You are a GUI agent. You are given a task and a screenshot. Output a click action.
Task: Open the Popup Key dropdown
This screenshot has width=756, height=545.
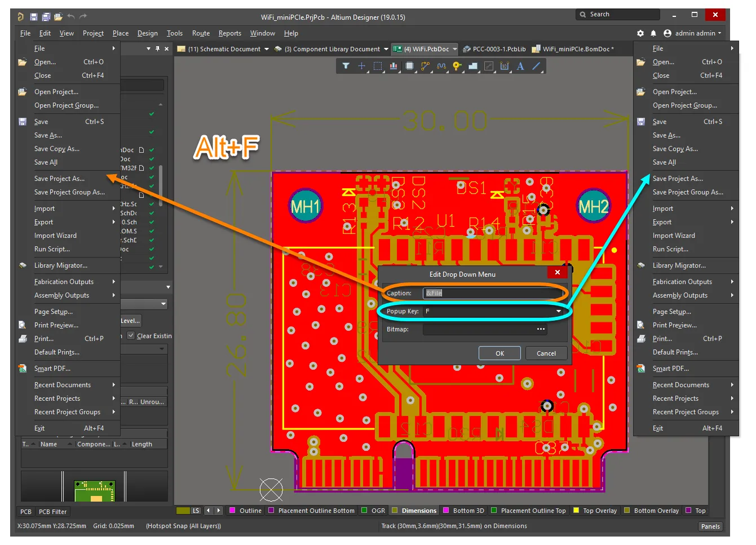tap(559, 311)
